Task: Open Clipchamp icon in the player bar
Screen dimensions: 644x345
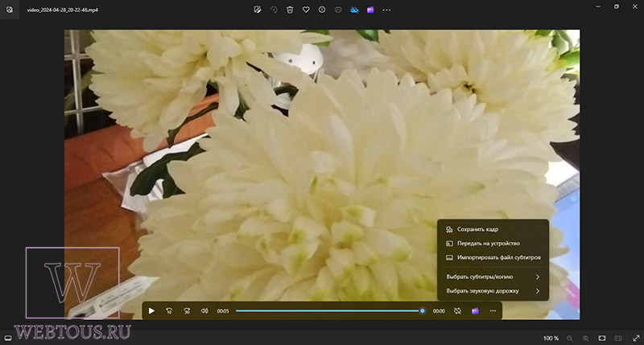Action: click(x=475, y=311)
